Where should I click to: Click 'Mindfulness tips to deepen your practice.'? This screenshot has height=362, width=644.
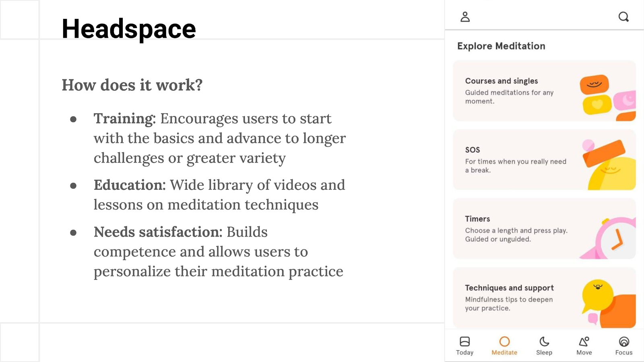(509, 304)
